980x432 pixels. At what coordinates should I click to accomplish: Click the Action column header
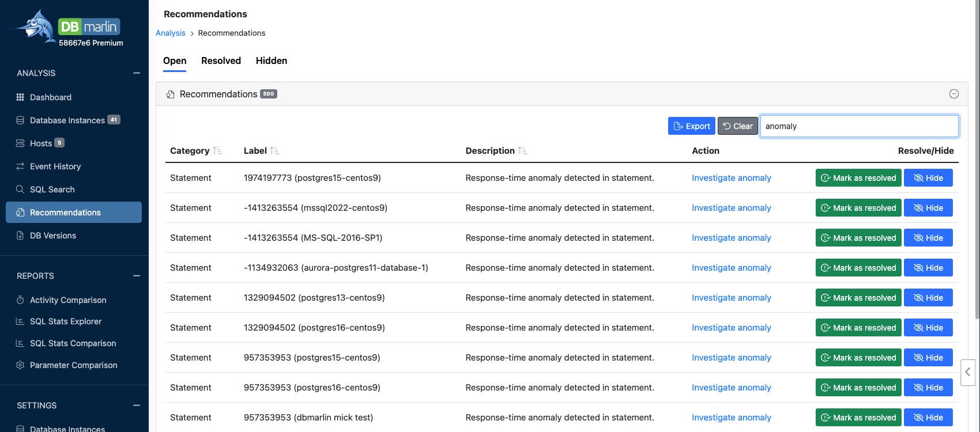coord(706,151)
